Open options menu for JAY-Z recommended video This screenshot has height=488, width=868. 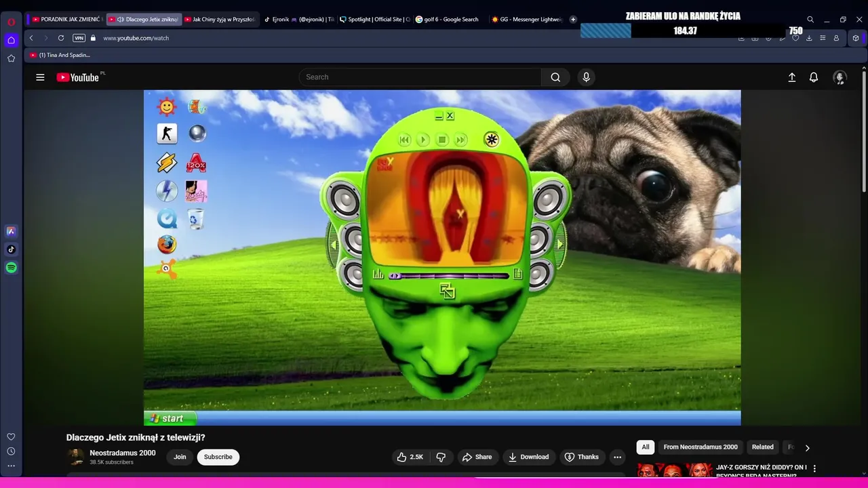[814, 468]
